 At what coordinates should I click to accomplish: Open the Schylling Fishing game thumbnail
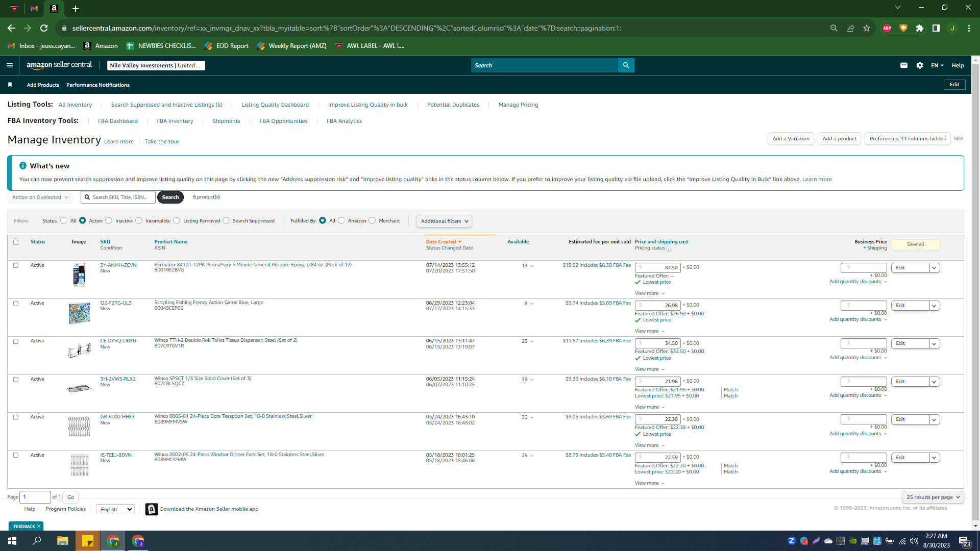pos(79,313)
